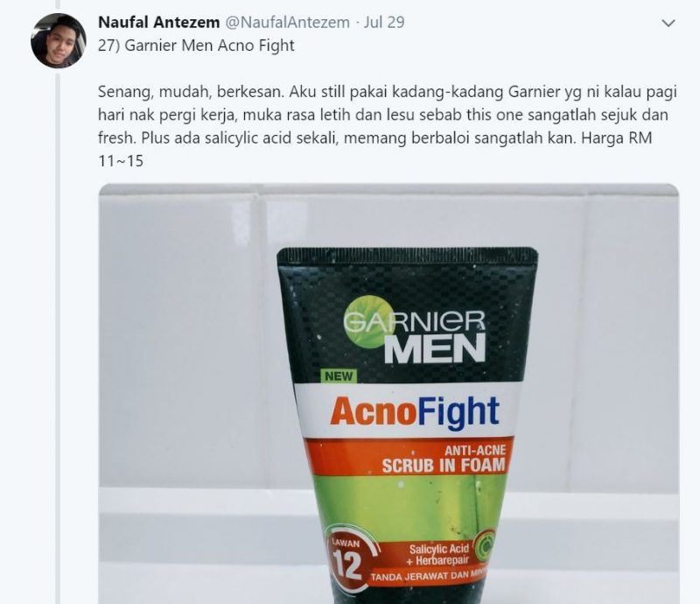Viewport: 700px width, 604px height.
Task: Select the tweet heading 27) Garnier Men Acno Fight
Action: pyautogui.click(x=196, y=46)
